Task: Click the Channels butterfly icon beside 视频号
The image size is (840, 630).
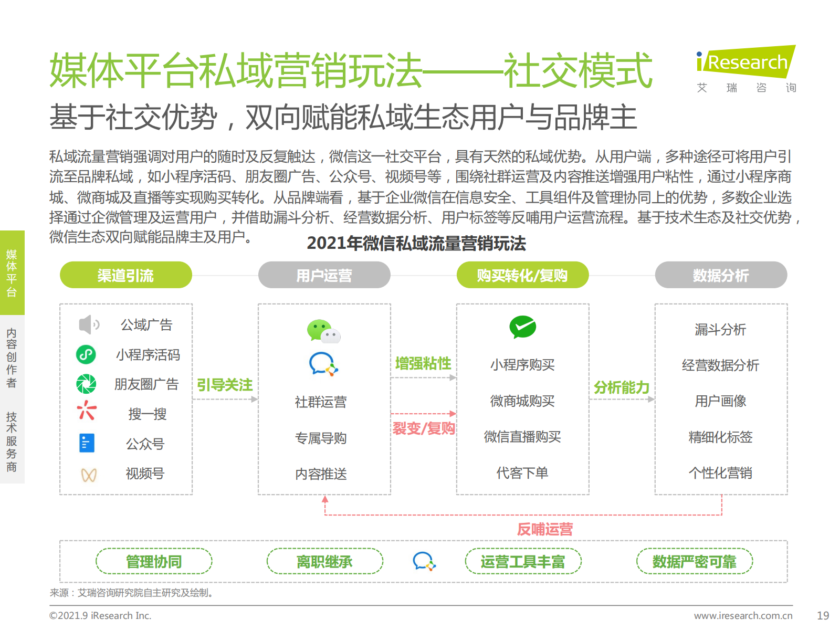Action: 89,475
